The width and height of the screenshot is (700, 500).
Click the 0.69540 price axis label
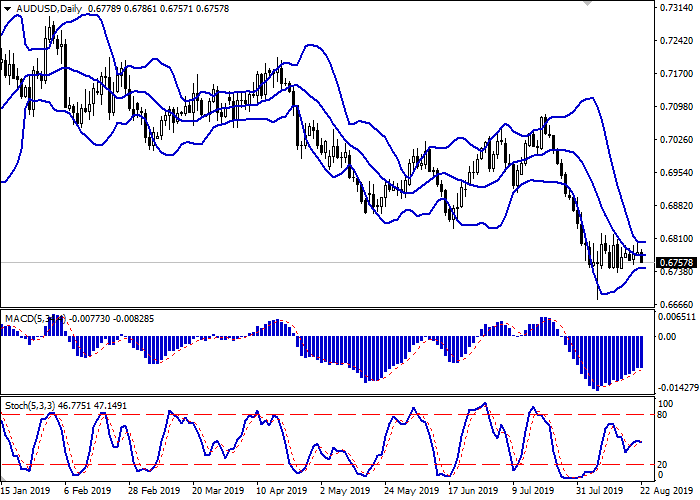point(673,173)
